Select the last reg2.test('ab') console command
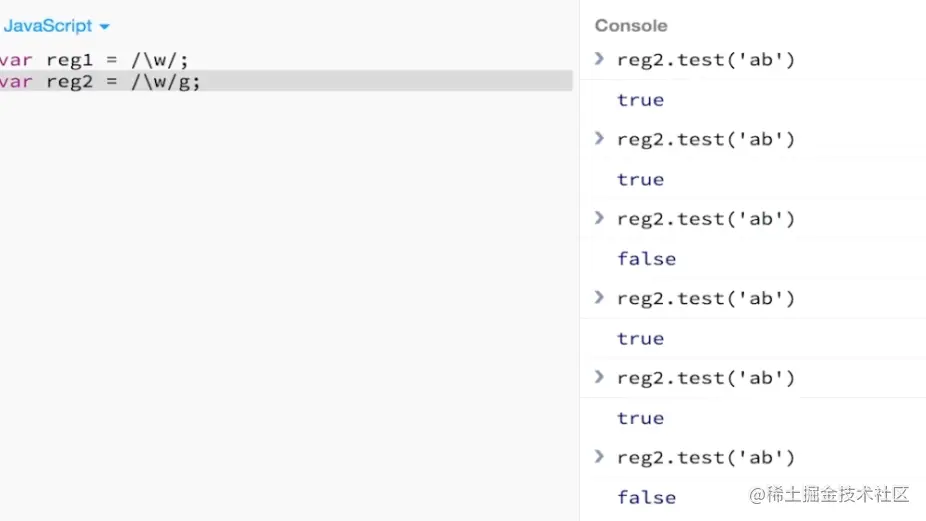This screenshot has width=926, height=521. 706,458
